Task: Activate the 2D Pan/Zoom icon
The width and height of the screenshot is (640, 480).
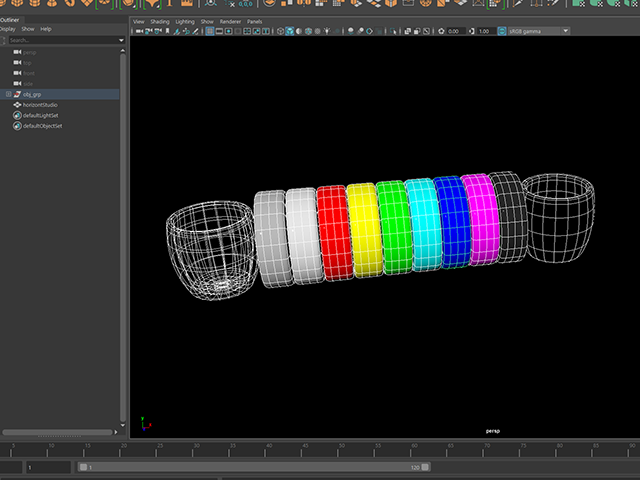Action: point(186,31)
